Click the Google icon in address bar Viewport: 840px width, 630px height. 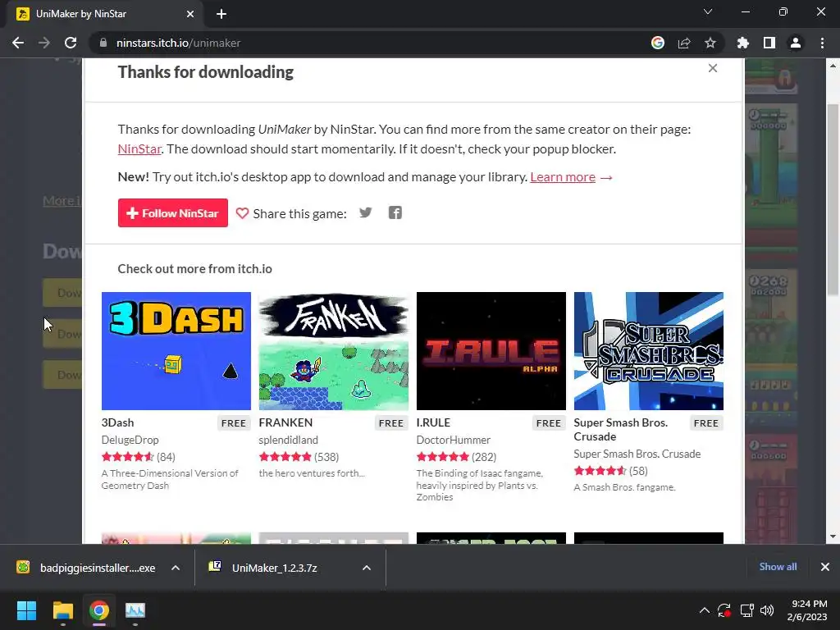click(x=658, y=43)
